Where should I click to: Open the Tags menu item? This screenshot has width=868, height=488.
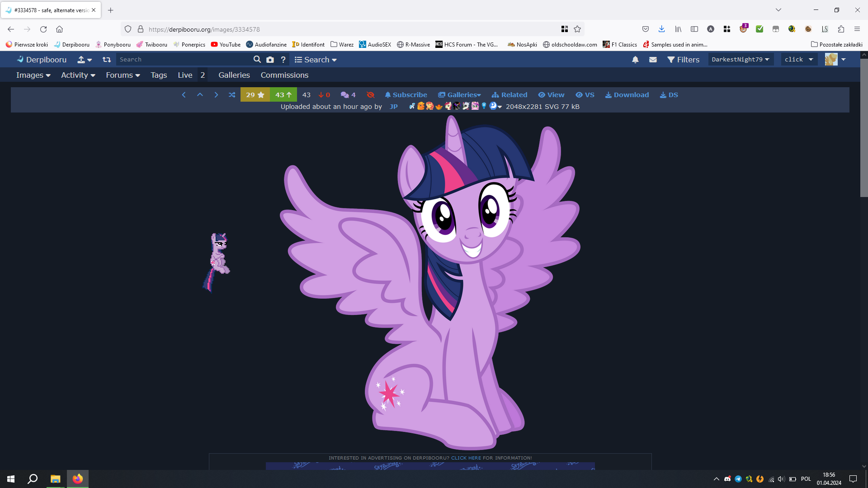tap(159, 75)
